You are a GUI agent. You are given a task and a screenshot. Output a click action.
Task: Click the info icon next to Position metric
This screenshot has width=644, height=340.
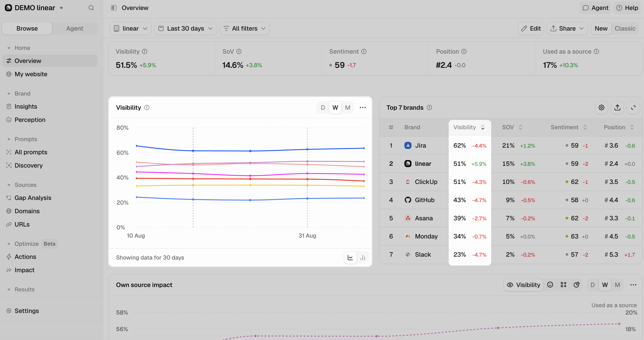[x=464, y=51]
